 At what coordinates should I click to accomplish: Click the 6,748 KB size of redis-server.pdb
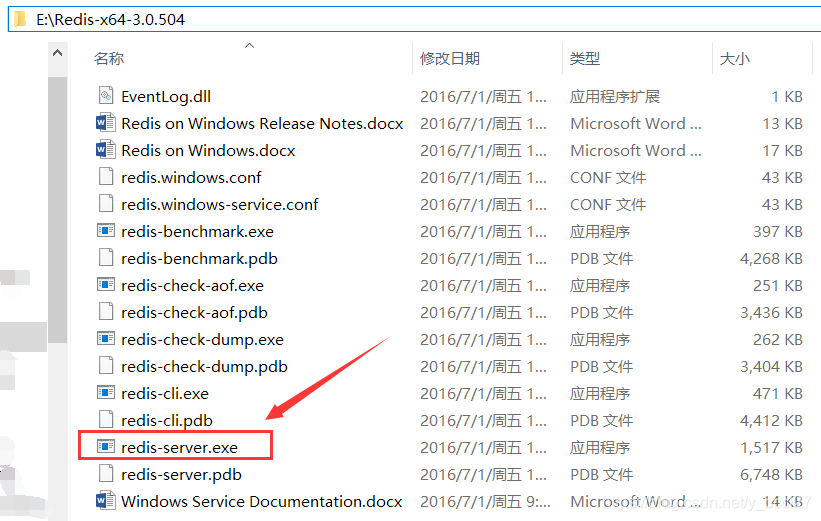(x=771, y=474)
